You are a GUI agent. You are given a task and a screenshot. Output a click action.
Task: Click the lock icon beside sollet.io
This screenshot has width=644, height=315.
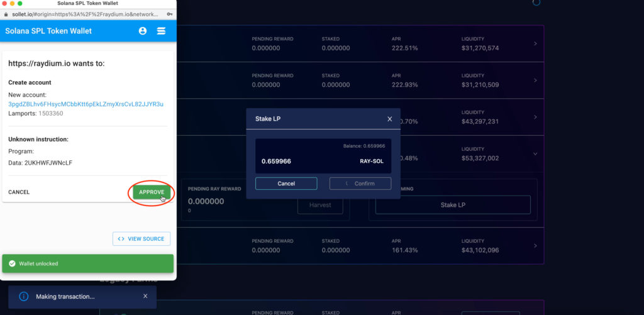(6, 14)
